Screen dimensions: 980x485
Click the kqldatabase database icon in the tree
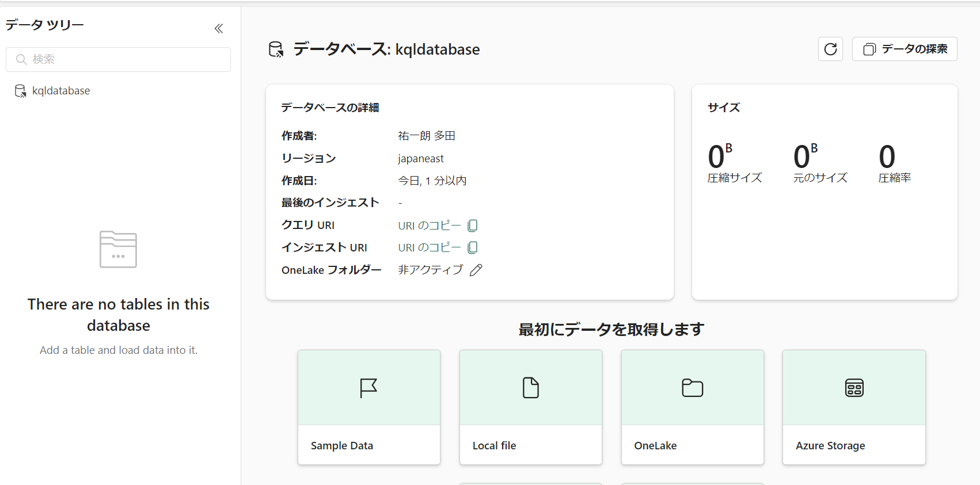[x=20, y=91]
